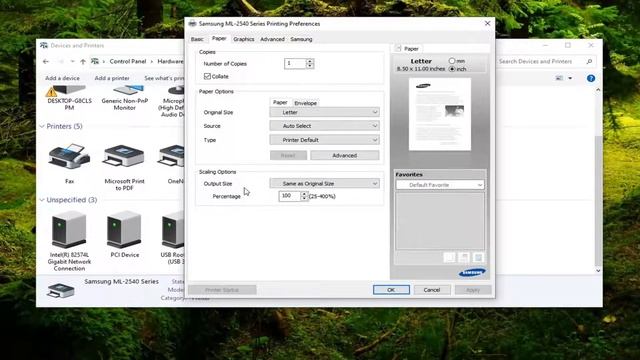Switch to the Samsung tab

coord(301,39)
